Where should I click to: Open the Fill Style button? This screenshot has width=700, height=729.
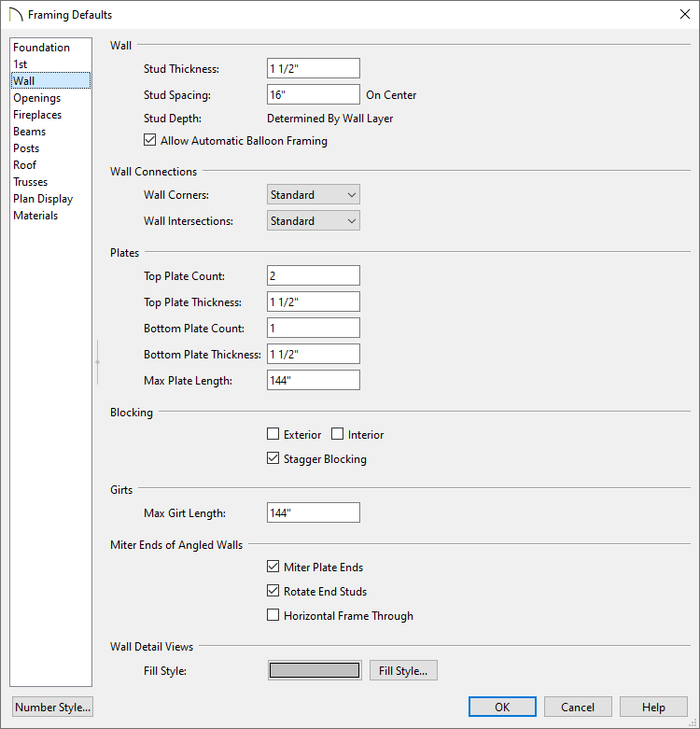tap(403, 670)
